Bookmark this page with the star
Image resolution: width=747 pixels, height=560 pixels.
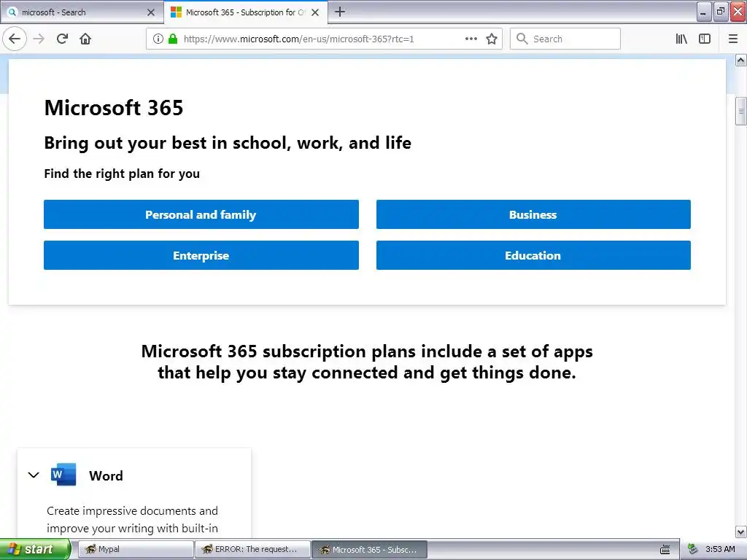coord(492,39)
